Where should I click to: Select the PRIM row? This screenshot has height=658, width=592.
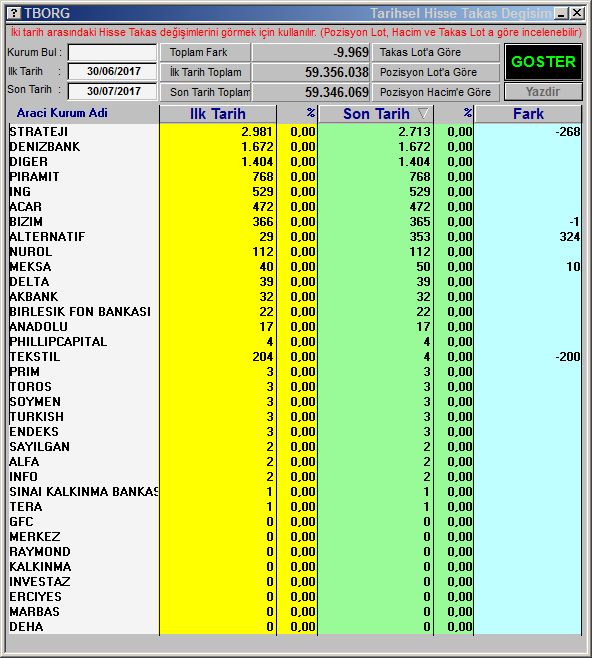295,372
